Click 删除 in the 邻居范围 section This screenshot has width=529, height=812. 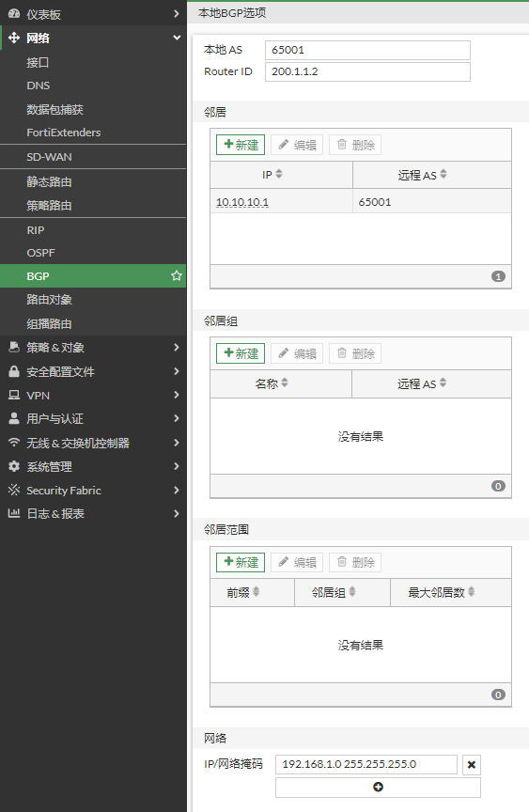point(355,562)
